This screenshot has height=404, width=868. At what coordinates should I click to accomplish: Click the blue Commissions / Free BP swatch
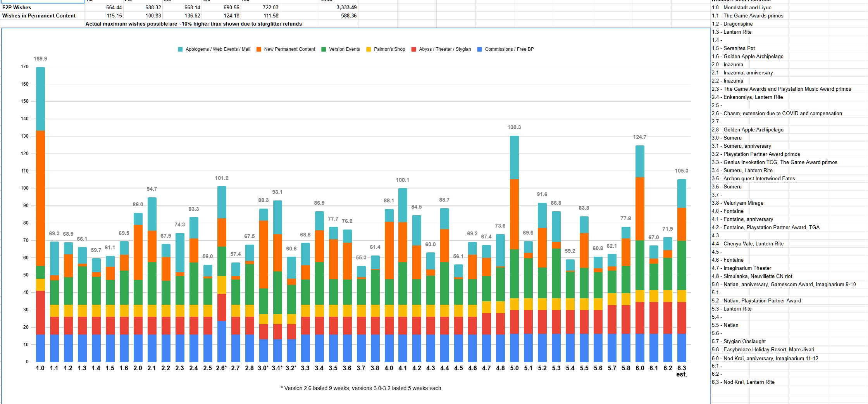coord(480,49)
